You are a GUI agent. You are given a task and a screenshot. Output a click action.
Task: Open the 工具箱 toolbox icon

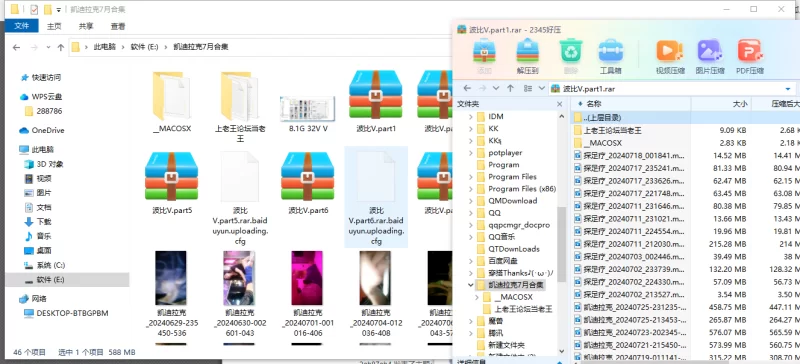(x=610, y=56)
